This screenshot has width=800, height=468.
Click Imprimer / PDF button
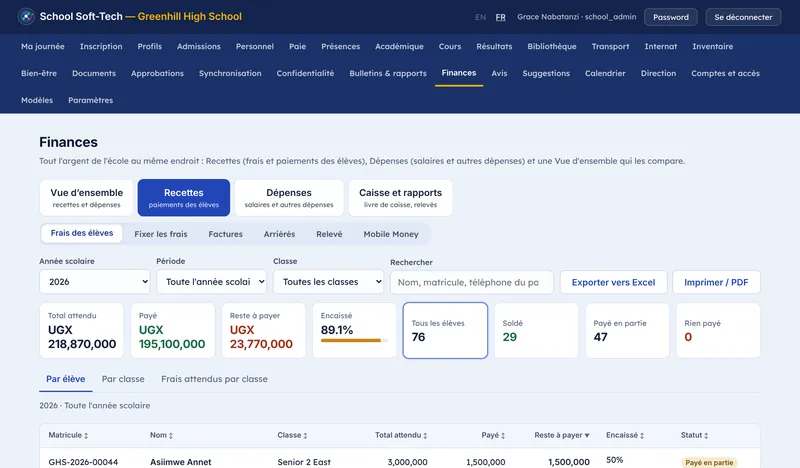pos(716,282)
